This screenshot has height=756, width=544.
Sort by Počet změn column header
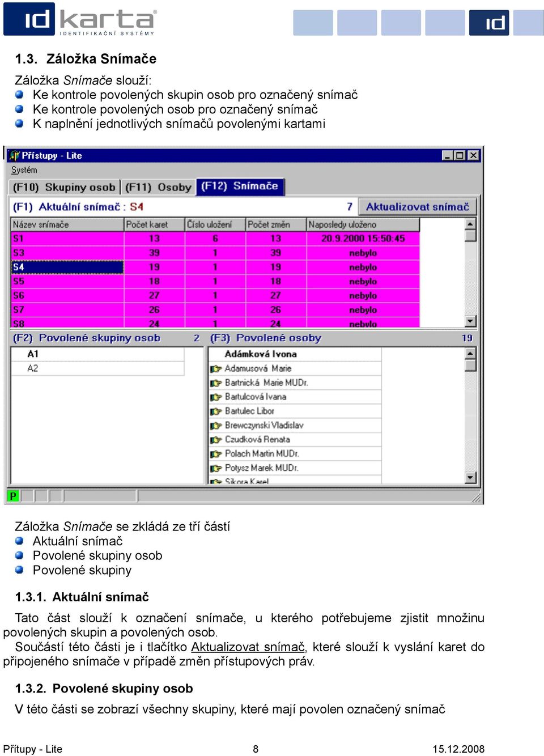pyautogui.click(x=276, y=224)
